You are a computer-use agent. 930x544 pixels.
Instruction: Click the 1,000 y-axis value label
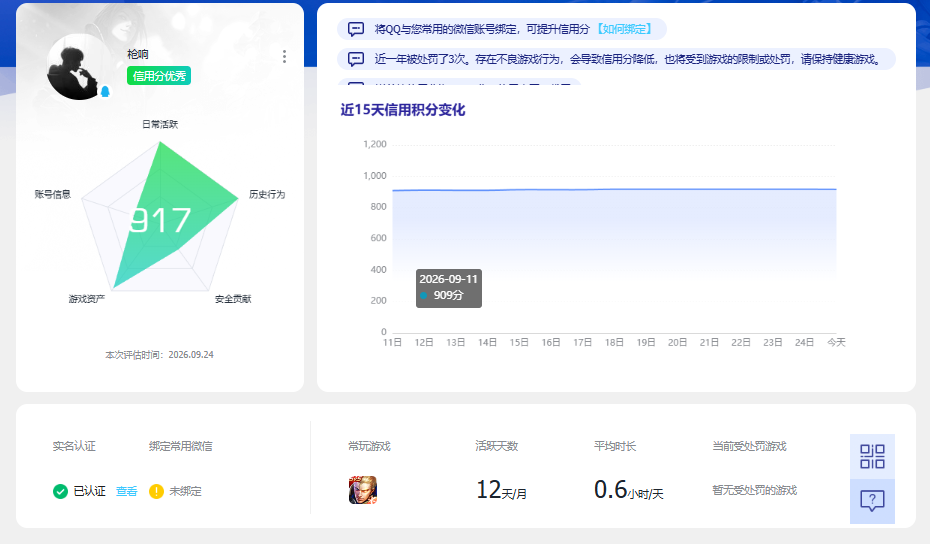coord(375,176)
